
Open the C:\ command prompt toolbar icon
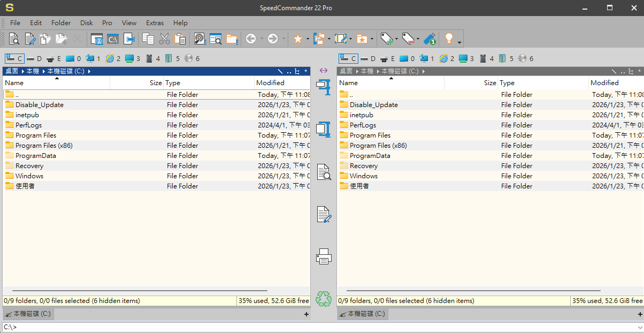point(112,39)
